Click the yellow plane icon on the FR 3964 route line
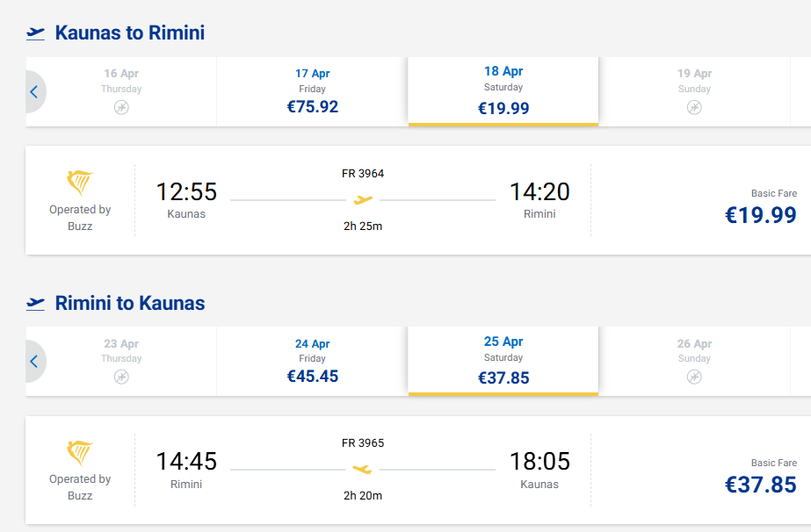 [363, 200]
